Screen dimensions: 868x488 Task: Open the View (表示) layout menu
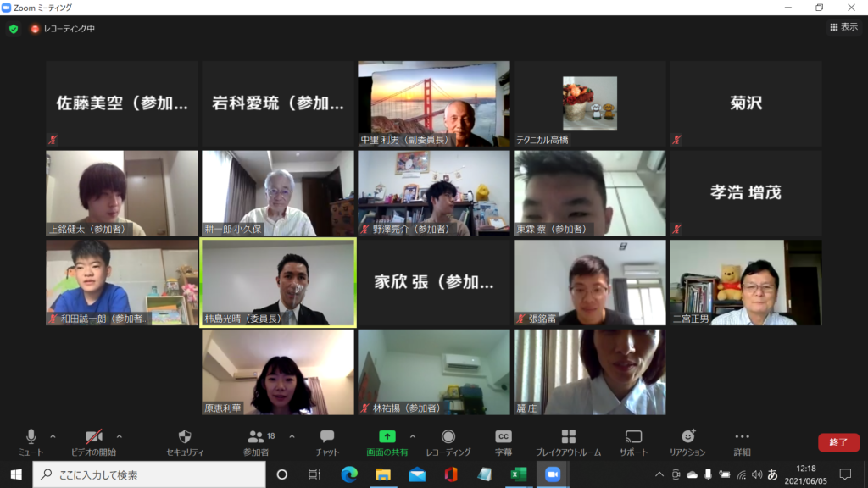[x=843, y=27]
